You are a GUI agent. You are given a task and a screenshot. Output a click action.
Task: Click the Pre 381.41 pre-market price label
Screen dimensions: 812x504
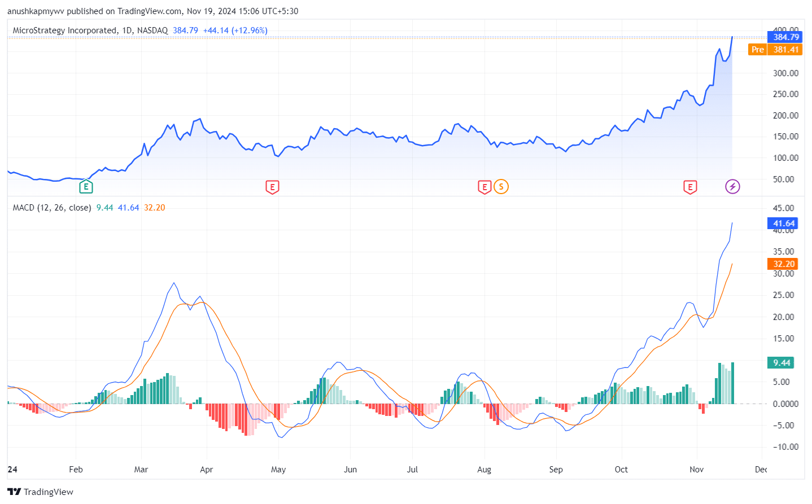pos(775,49)
